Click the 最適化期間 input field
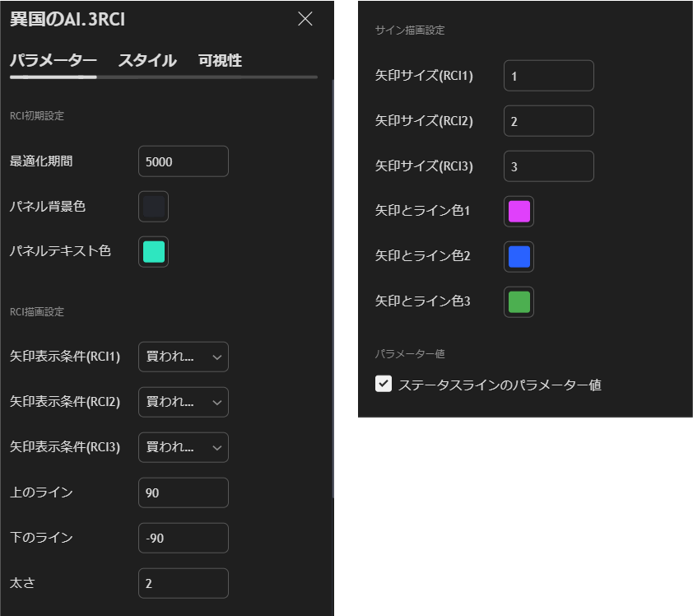Image resolution: width=693 pixels, height=616 pixels. point(183,161)
